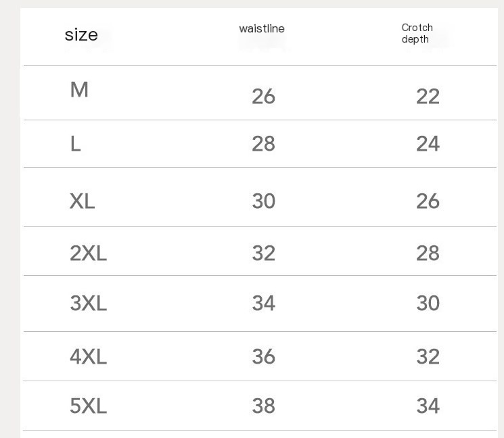Viewport: 504px width, 438px height.
Task: Click waistline value 34 in 3XL row
Action: click(263, 303)
